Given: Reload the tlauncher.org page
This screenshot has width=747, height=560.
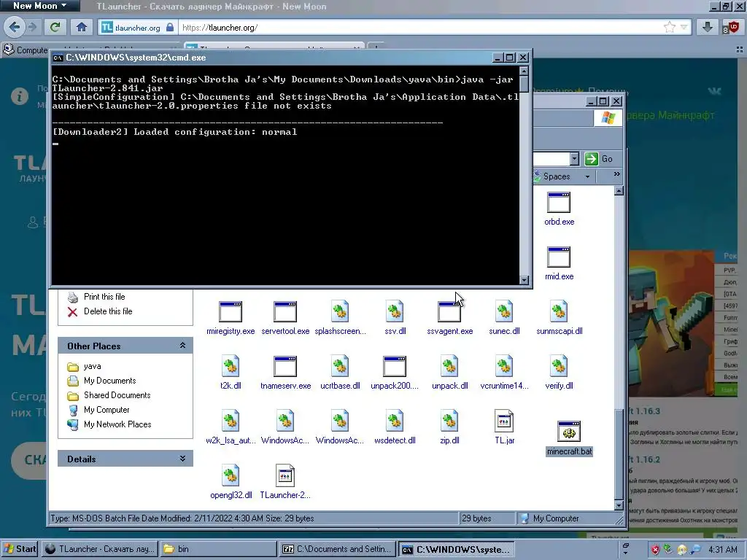Looking at the screenshot, I should click(x=55, y=27).
